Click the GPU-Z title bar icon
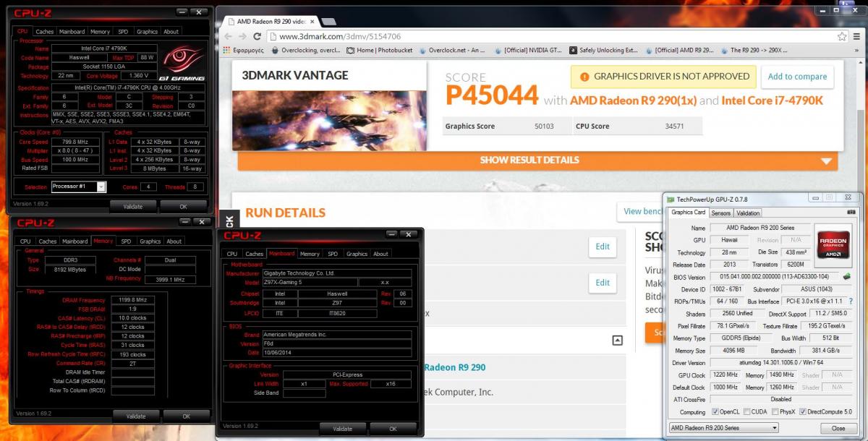Screen dimensions: 868x441 point(671,199)
